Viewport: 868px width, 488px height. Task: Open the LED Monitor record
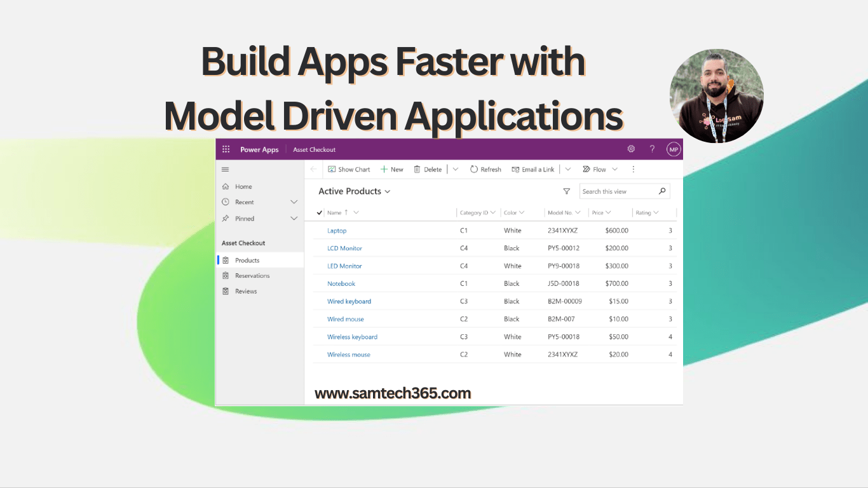(344, 266)
